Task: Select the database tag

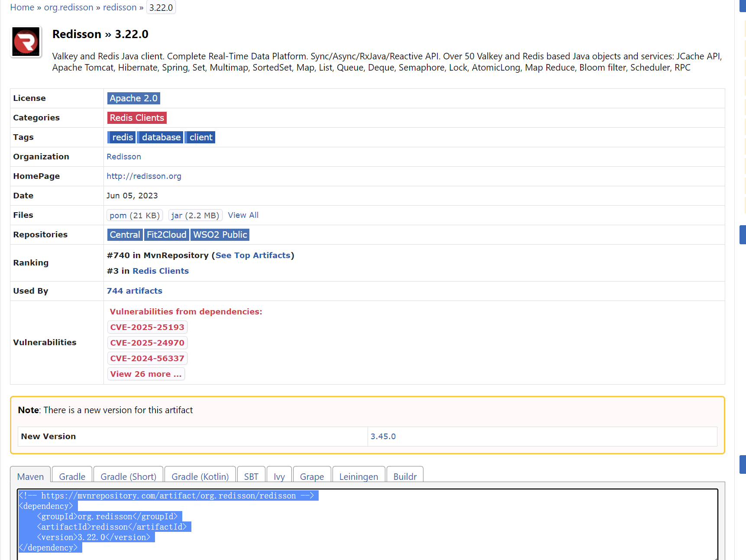Action: point(161,137)
